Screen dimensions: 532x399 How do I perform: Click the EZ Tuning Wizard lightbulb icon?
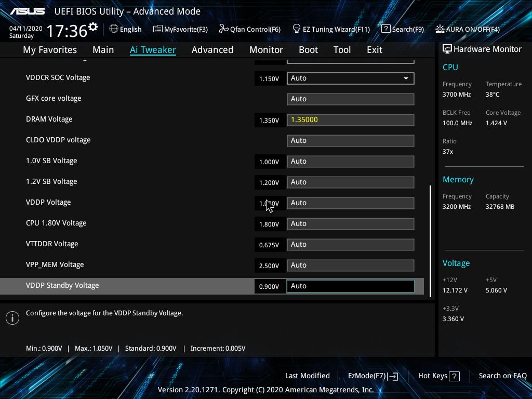click(x=296, y=29)
